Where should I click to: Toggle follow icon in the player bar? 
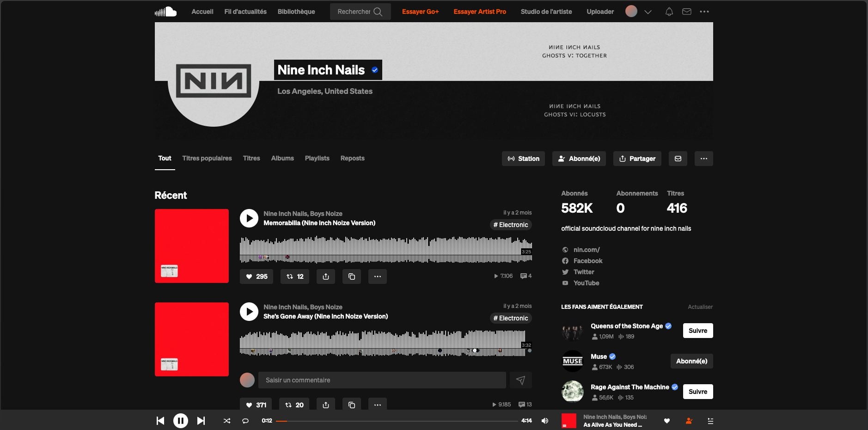pyautogui.click(x=689, y=421)
